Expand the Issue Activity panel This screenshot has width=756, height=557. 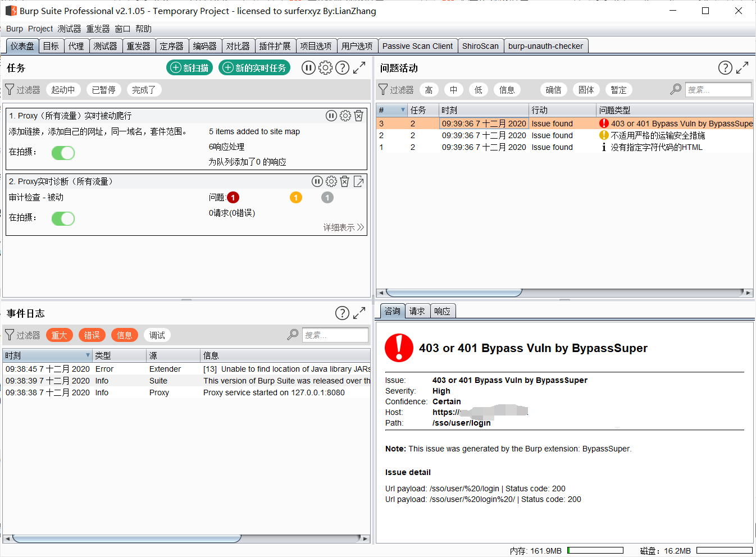point(743,68)
